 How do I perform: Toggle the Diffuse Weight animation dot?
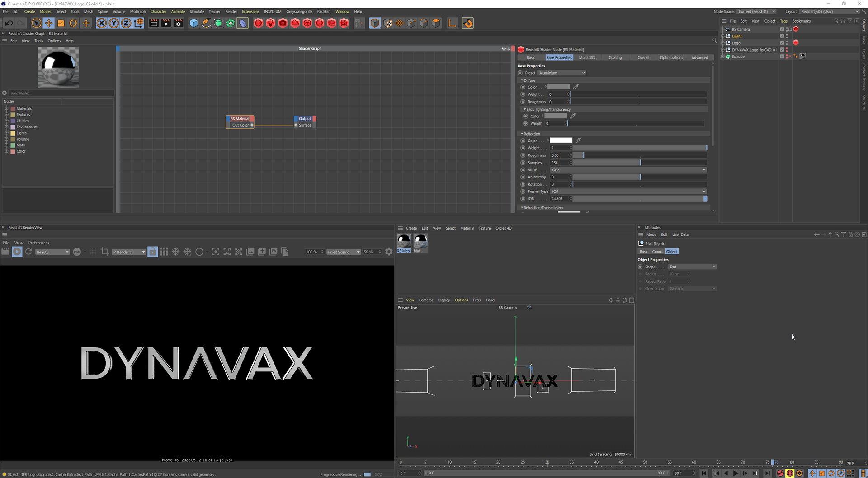[x=523, y=94]
